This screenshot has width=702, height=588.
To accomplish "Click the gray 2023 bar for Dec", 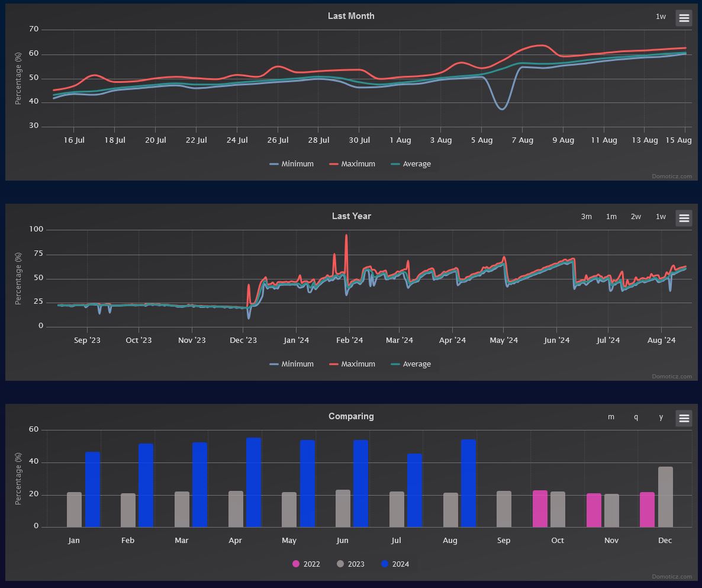I will coord(665,497).
